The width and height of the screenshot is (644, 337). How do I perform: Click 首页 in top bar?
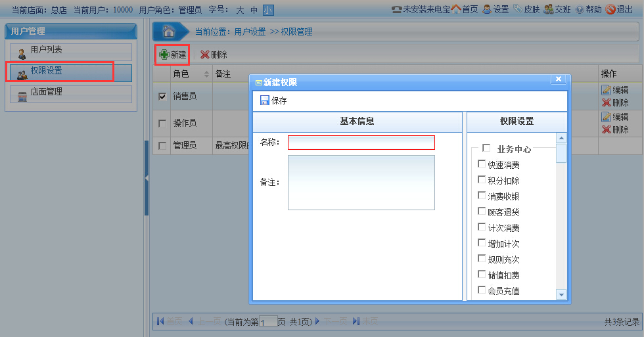point(465,9)
